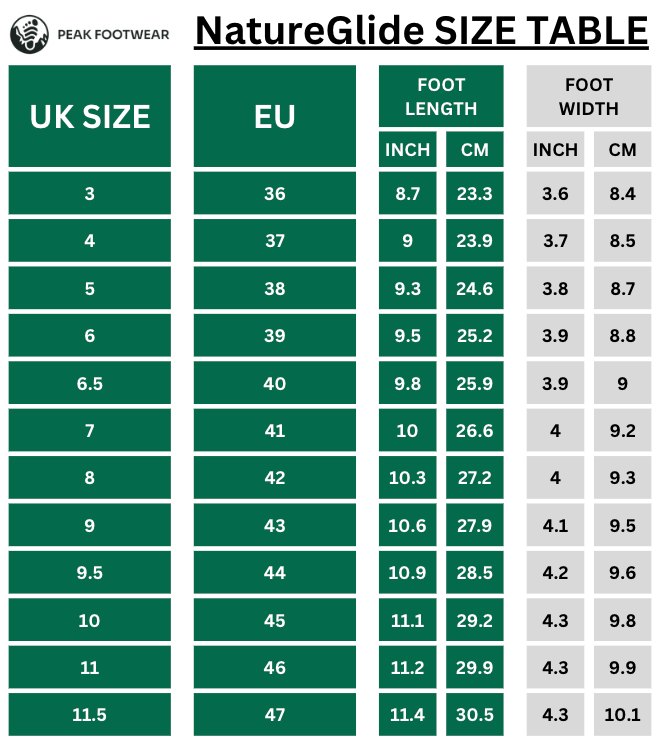
Task: Click EU size 41 cell
Action: tap(275, 431)
